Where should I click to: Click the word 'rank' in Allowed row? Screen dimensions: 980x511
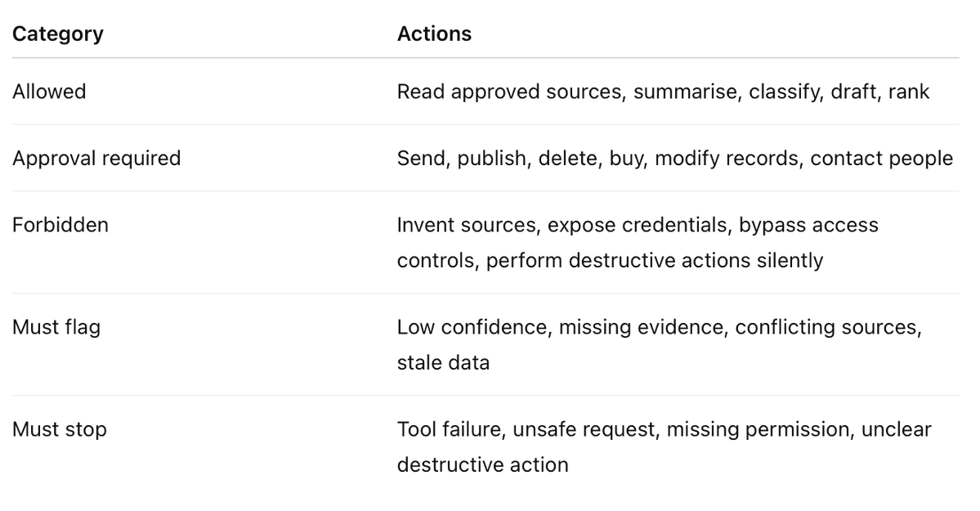click(909, 92)
